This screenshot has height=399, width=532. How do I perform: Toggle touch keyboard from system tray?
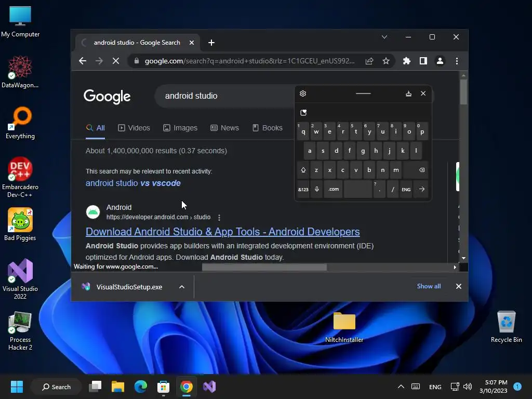(x=416, y=387)
